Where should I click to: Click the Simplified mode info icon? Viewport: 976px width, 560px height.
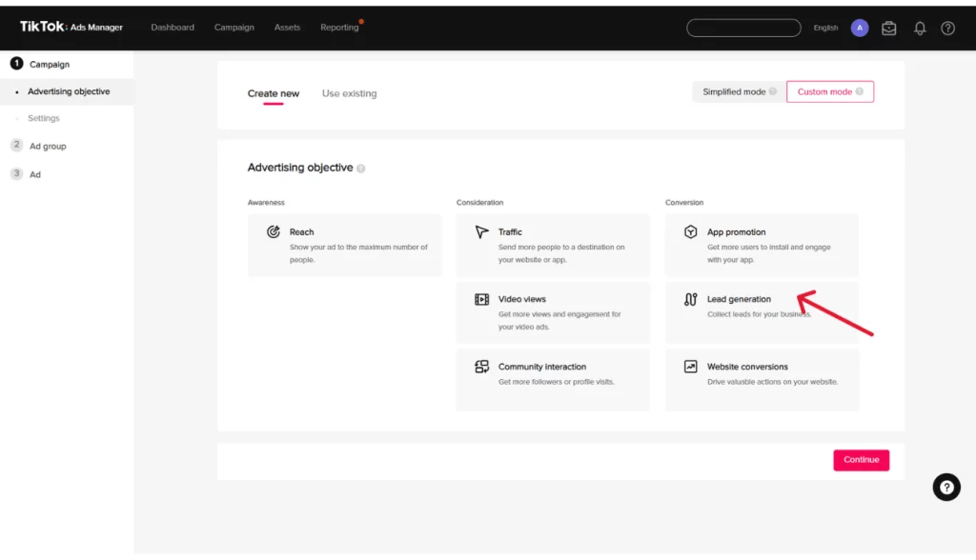(772, 91)
